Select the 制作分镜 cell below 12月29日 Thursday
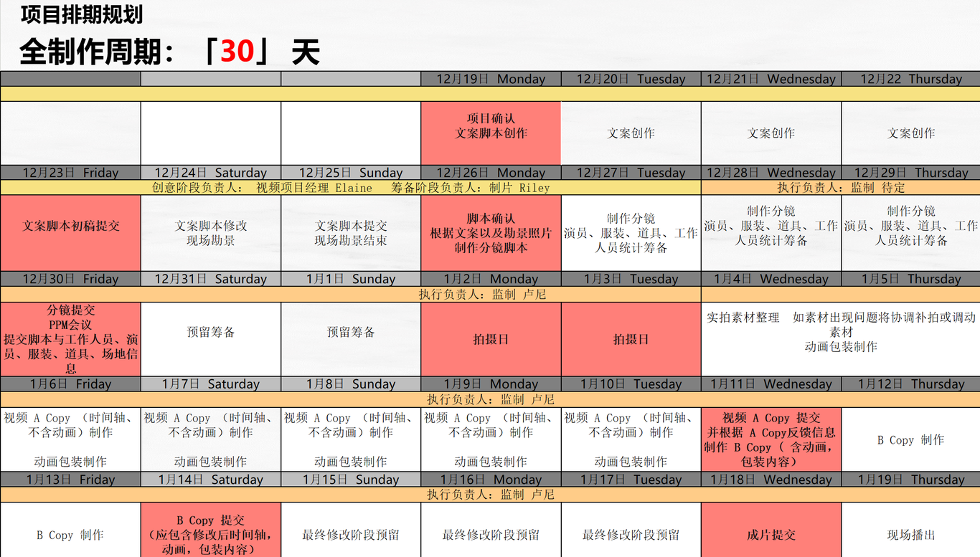 pos(911,234)
